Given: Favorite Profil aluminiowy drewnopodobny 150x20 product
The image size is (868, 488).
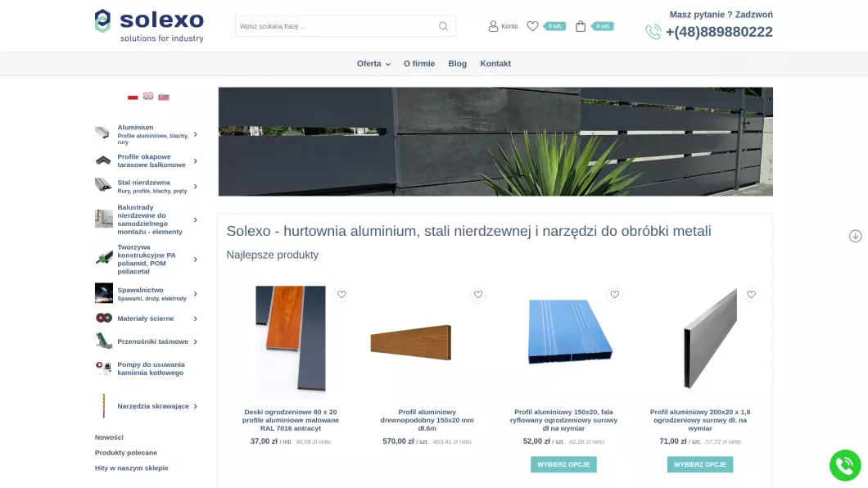Looking at the screenshot, I should pyautogui.click(x=478, y=294).
